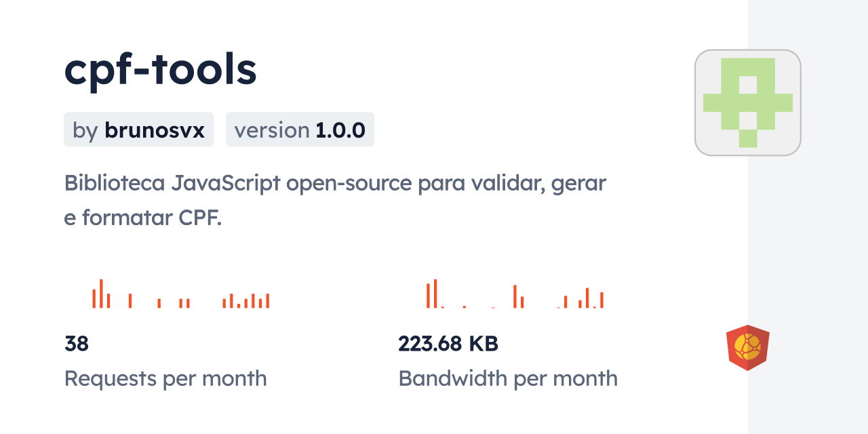868x434 pixels.
Task: Click the "by brunosvx" author badge
Action: click(x=138, y=130)
